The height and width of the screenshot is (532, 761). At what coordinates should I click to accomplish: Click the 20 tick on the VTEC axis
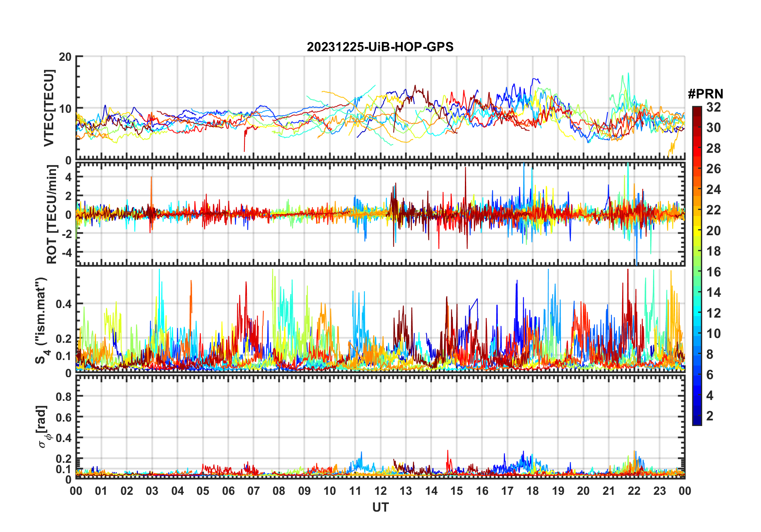click(x=65, y=57)
